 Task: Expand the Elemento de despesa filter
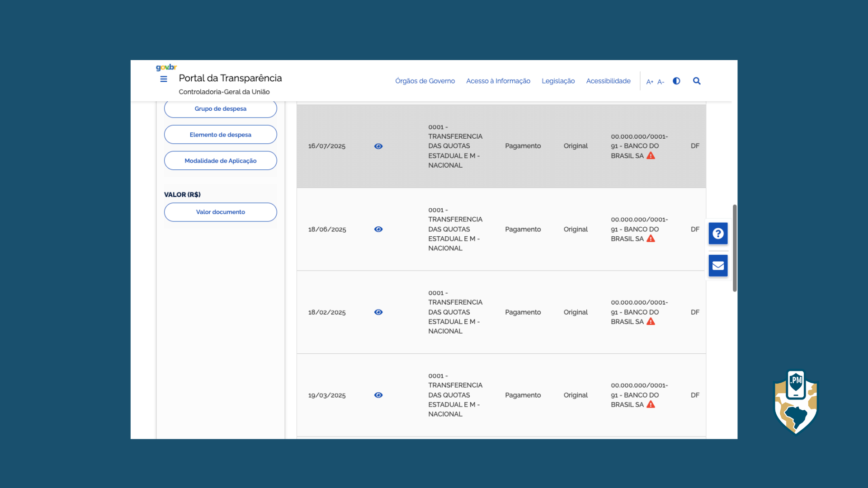click(x=221, y=135)
